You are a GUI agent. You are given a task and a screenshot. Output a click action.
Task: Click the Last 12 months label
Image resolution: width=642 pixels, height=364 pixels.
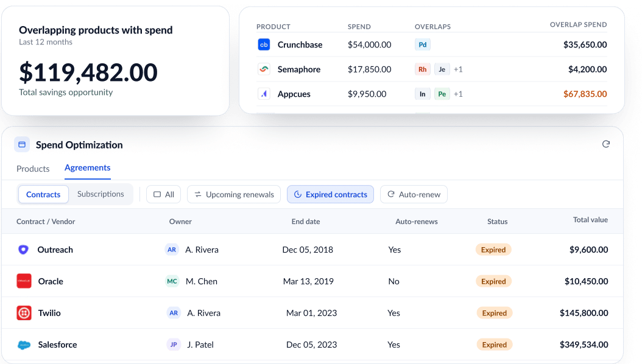pyautogui.click(x=46, y=42)
